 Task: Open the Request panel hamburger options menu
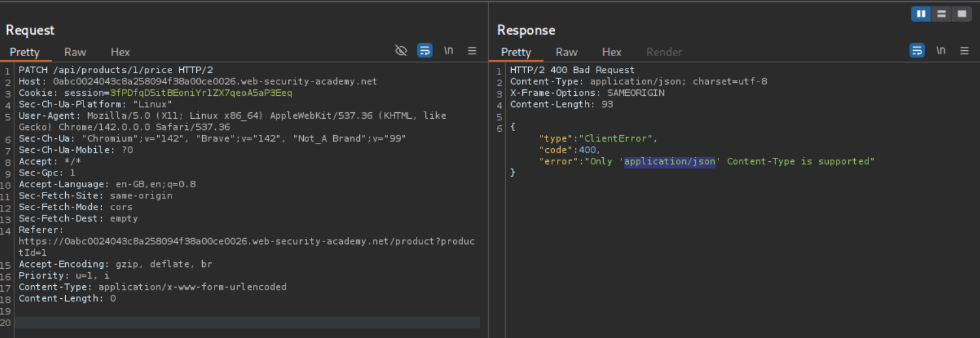pyautogui.click(x=472, y=51)
